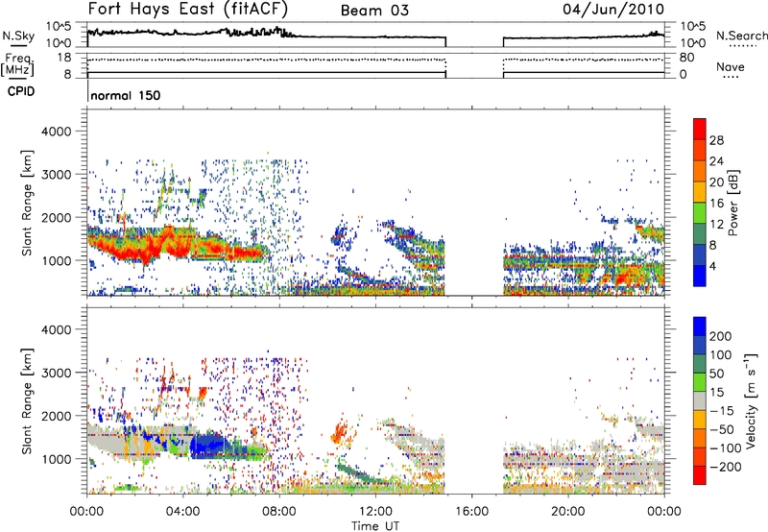Pick the red segment of Power colorbar
Screen dimensions: 768x532
[x=700, y=129]
